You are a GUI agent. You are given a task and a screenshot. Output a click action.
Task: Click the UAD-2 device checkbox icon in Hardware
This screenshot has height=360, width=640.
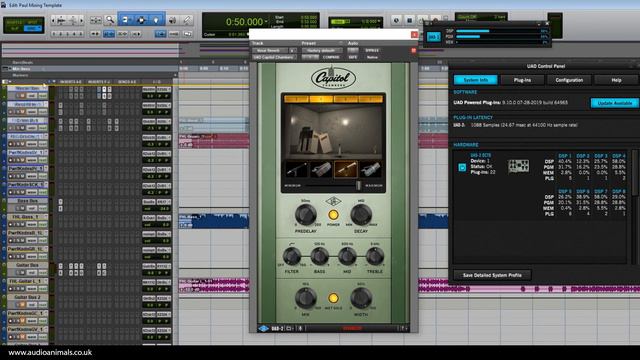[x=462, y=167]
